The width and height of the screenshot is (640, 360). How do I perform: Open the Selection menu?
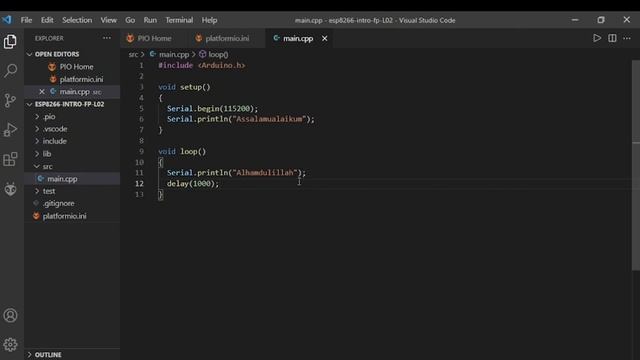[x=77, y=20]
